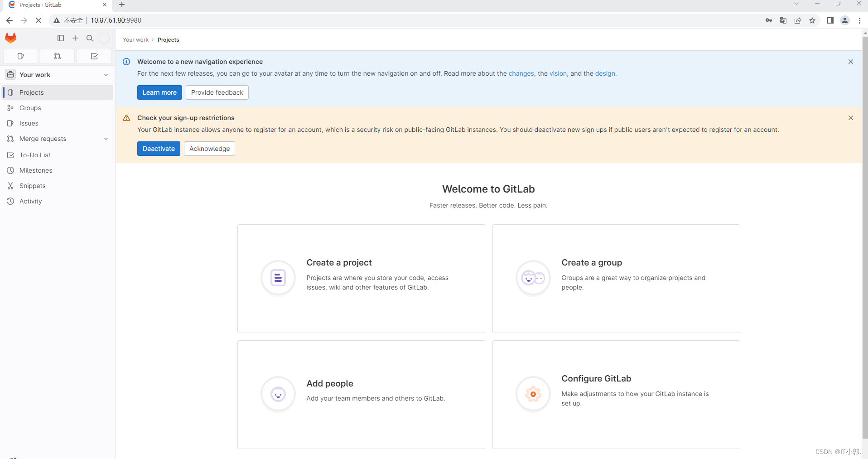This screenshot has height=459, width=868.
Task: Close the Projects · GitLab tab
Action: pos(105,5)
